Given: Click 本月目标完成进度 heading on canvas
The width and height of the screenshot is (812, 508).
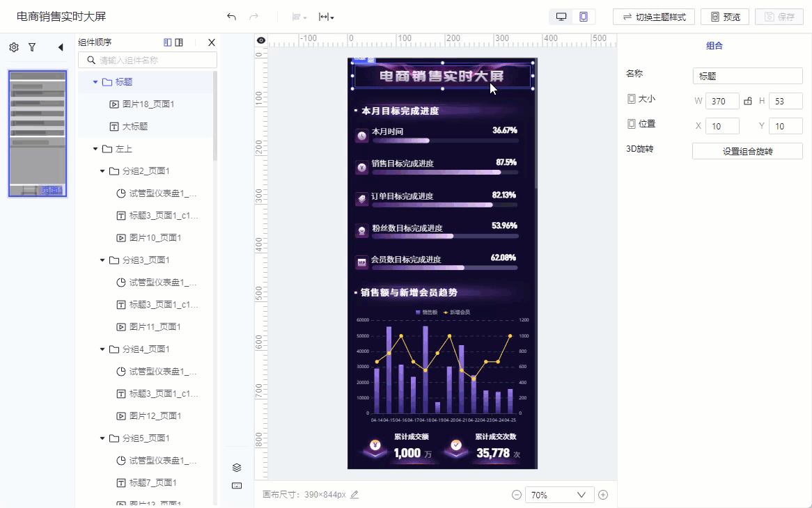Looking at the screenshot, I should tap(400, 111).
